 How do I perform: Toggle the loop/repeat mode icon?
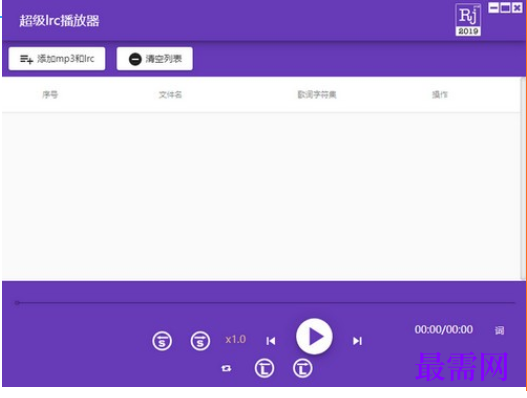(226, 368)
